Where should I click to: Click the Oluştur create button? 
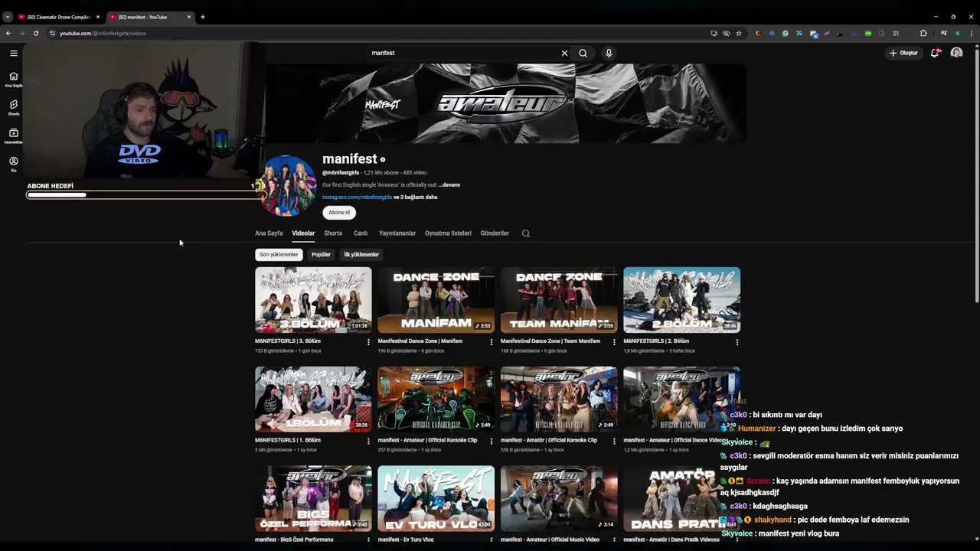click(x=903, y=53)
